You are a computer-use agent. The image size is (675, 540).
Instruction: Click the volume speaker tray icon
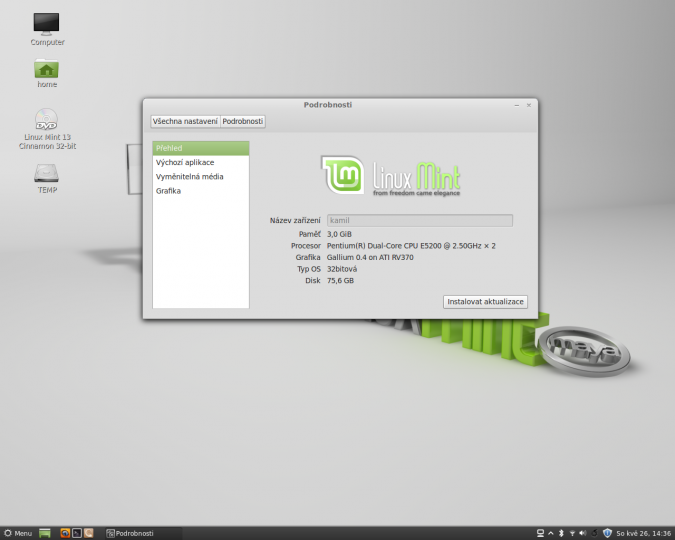[583, 533]
